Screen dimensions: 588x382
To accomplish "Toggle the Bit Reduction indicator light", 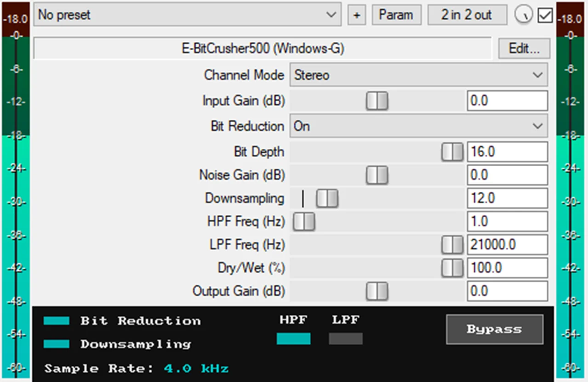I will [57, 321].
